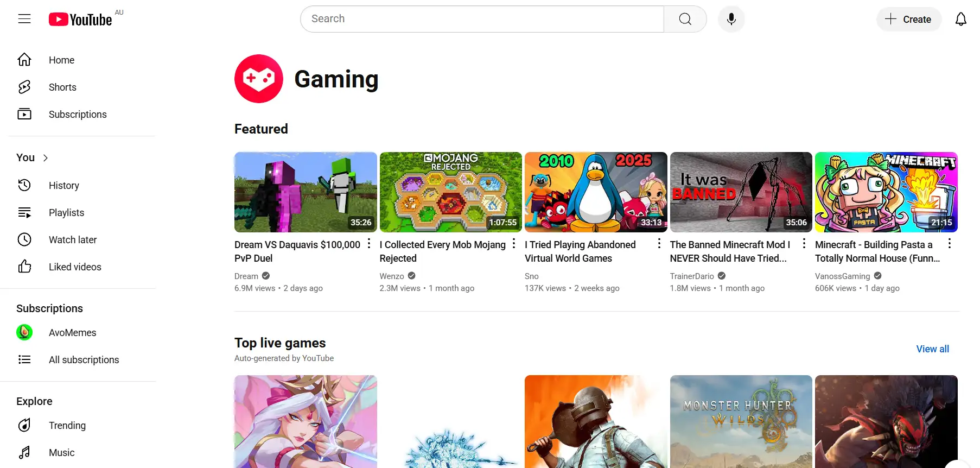Open 'Dream VS Daquavis $100,000 PvP Duel' title

297,251
